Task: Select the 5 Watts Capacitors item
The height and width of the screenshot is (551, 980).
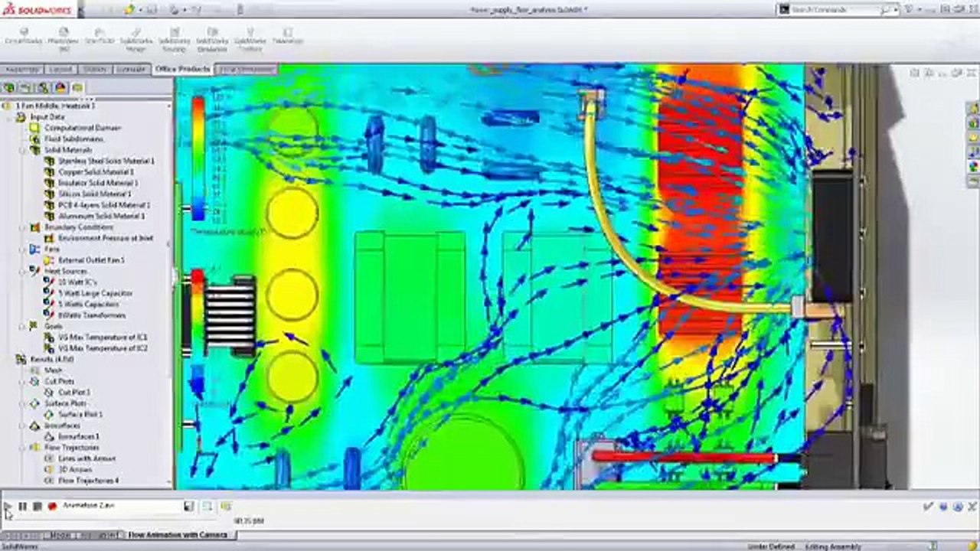Action: tap(90, 305)
